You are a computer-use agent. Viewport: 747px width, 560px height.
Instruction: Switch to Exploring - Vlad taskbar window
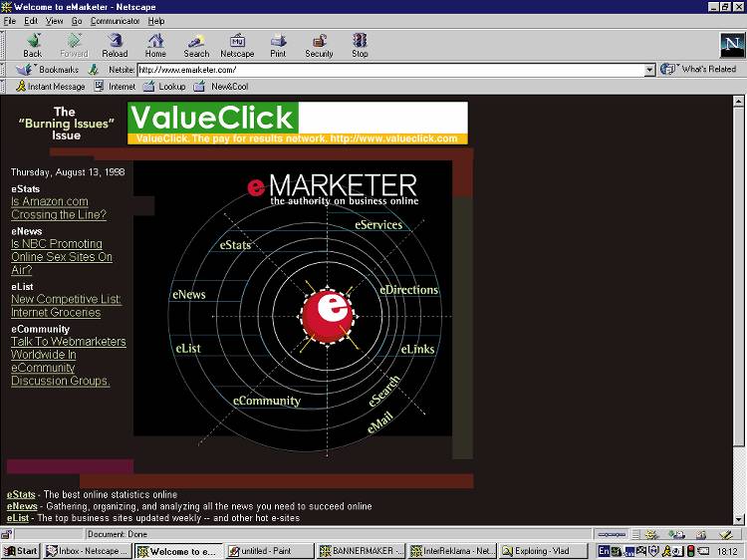(544, 551)
